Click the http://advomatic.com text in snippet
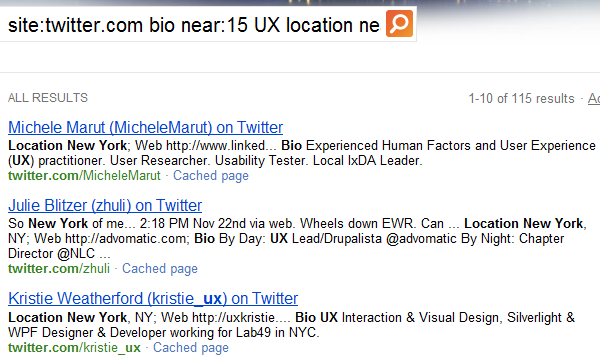 click(x=126, y=239)
